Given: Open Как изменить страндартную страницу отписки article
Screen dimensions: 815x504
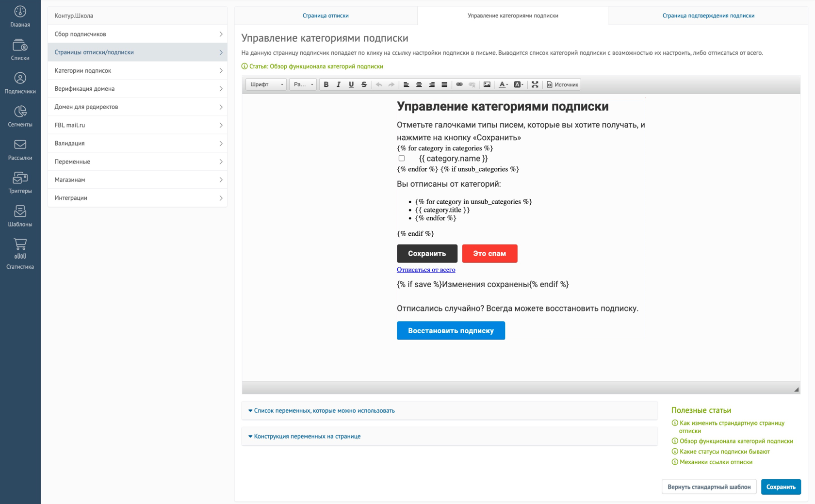Looking at the screenshot, I should 732,427.
